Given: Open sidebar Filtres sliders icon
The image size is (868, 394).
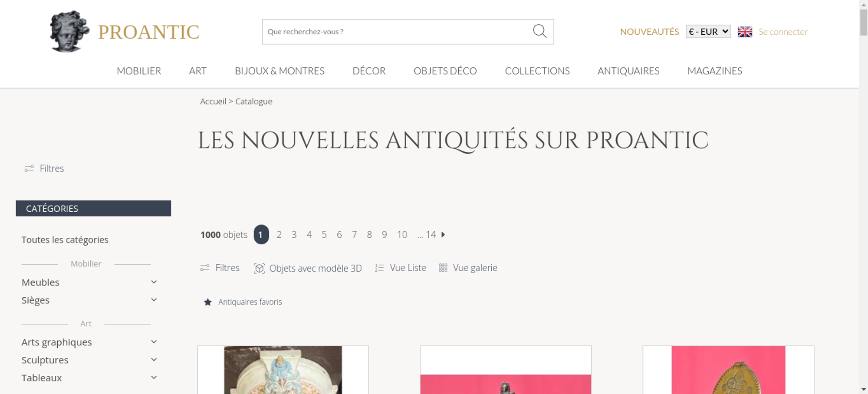Looking at the screenshot, I should click(x=29, y=168).
